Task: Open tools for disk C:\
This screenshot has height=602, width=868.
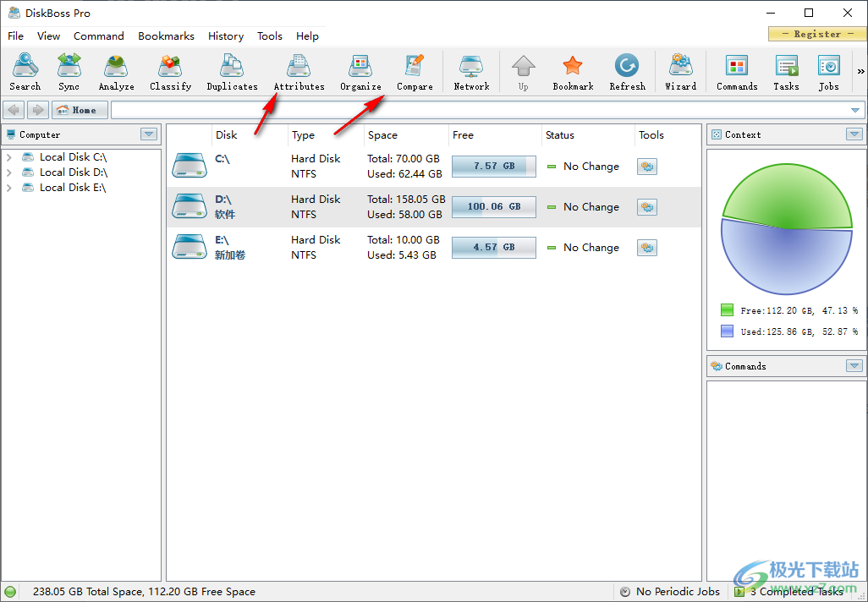Action: point(647,167)
